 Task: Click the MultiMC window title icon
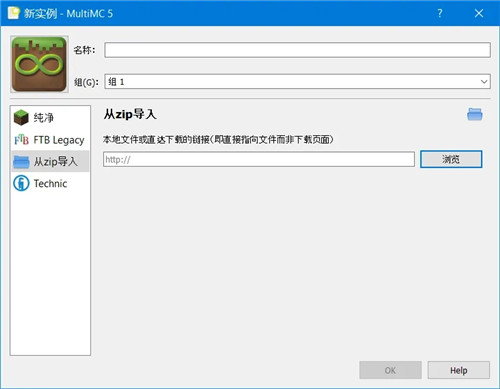click(14, 13)
